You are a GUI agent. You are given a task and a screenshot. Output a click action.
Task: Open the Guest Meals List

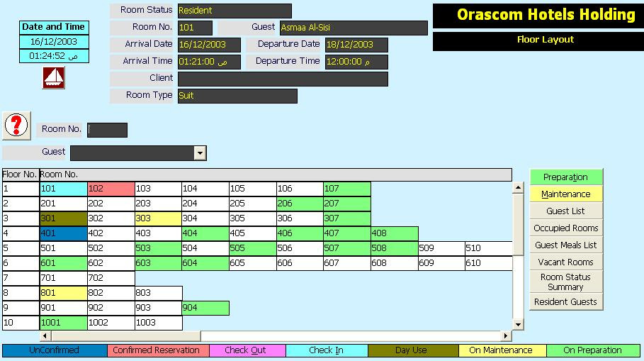(x=565, y=245)
